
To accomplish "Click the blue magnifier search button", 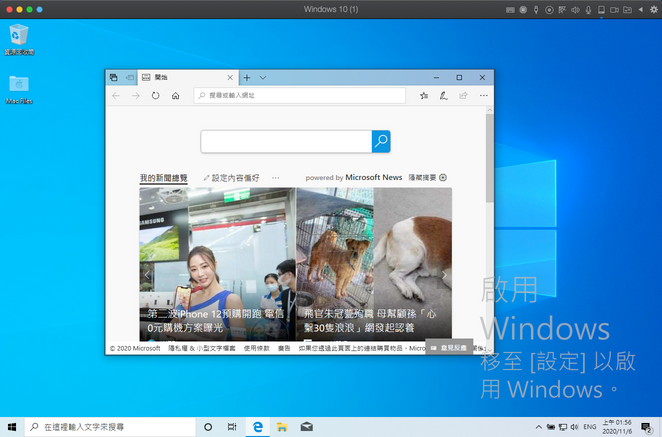I will pos(381,141).
